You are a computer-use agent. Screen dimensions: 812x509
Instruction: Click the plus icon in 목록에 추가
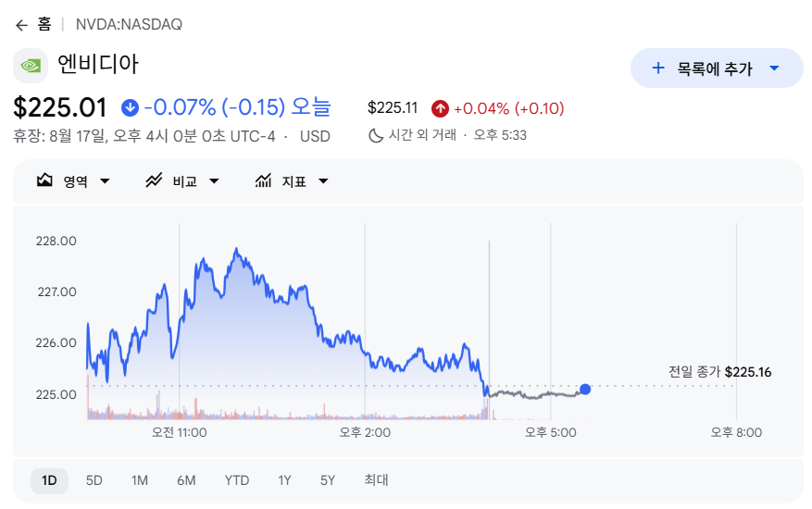pyautogui.click(x=658, y=68)
